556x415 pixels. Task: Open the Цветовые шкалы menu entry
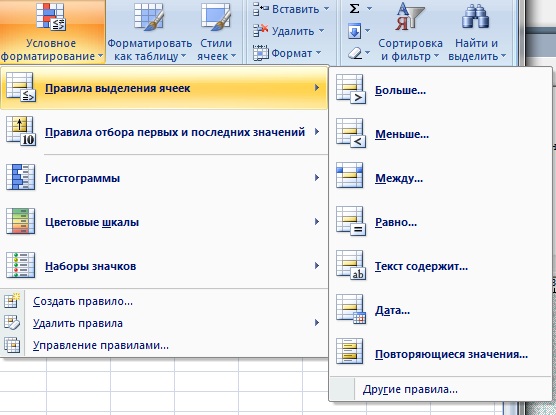pos(164,222)
